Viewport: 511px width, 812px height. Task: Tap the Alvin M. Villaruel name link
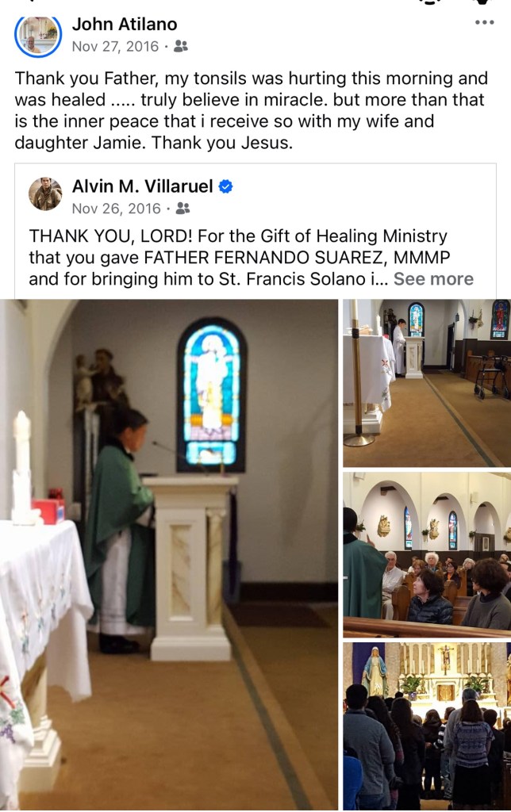click(143, 186)
